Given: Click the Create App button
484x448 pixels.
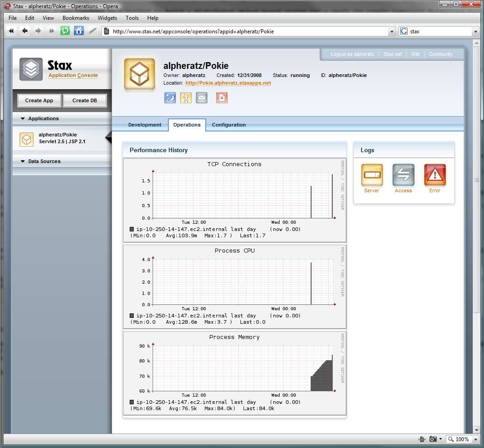Looking at the screenshot, I should (x=39, y=100).
